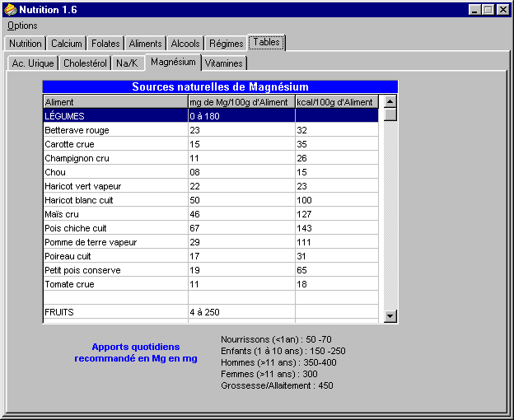Show the Ac. Urique table

pyautogui.click(x=33, y=63)
